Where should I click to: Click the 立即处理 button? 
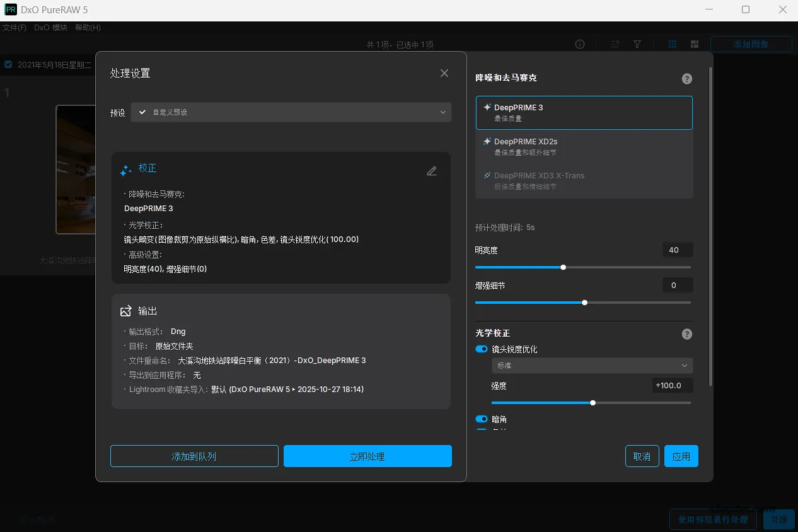point(367,456)
